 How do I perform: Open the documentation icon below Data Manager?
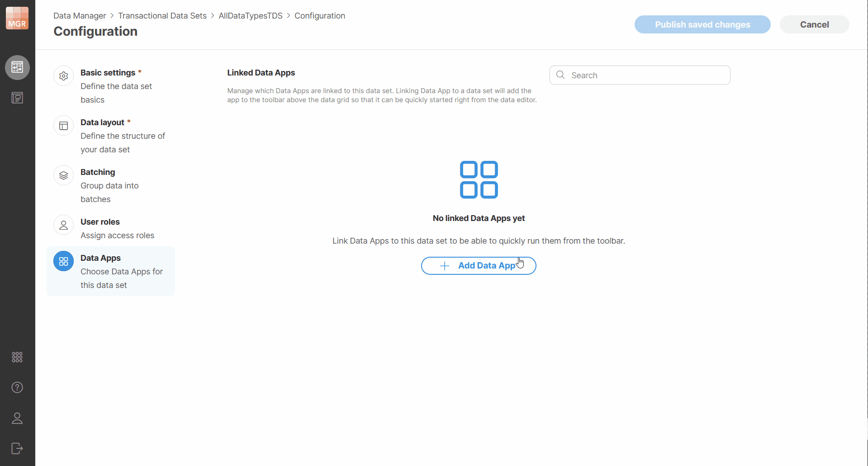[x=17, y=97]
